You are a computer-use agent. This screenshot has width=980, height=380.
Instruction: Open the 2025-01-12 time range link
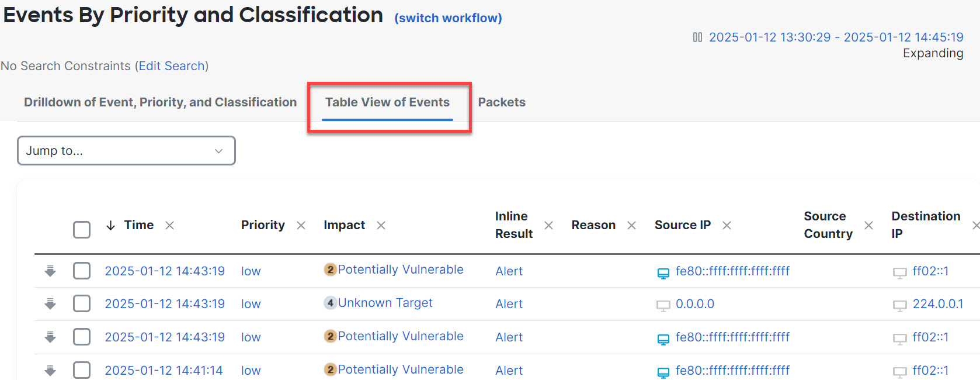click(x=836, y=37)
